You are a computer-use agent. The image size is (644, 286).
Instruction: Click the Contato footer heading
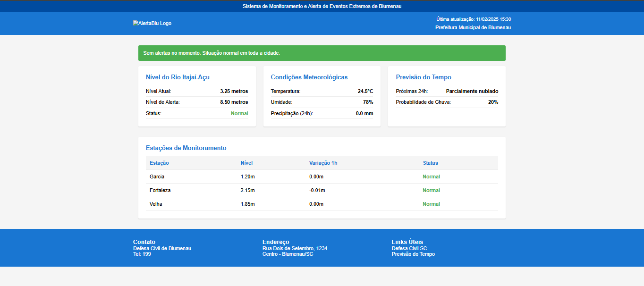coord(144,242)
